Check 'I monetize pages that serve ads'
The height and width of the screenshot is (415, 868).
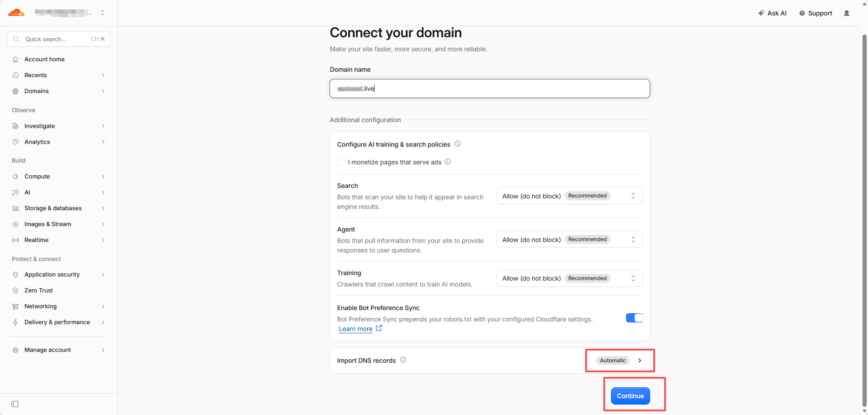point(341,162)
